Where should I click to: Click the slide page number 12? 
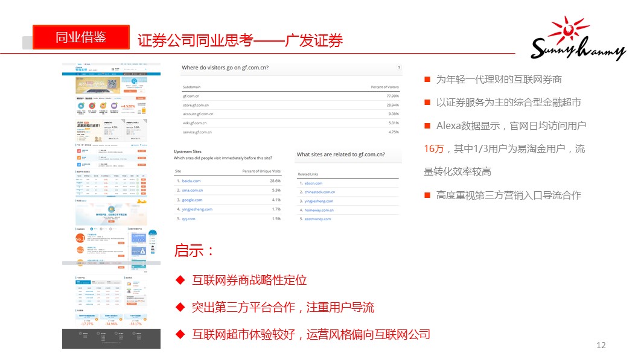[601, 345]
